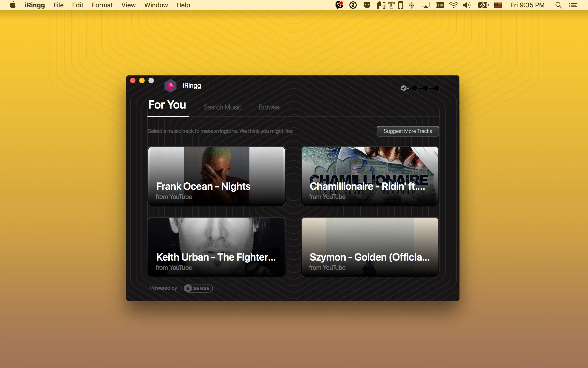Image resolution: width=588 pixels, height=368 pixels.
Task: Click the iRingg title text in window
Action: tap(192, 86)
